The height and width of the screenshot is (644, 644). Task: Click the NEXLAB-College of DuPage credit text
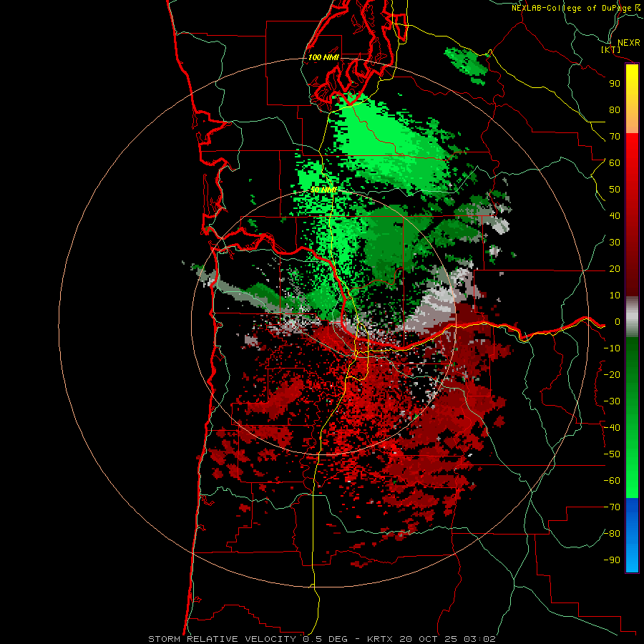click(572, 8)
